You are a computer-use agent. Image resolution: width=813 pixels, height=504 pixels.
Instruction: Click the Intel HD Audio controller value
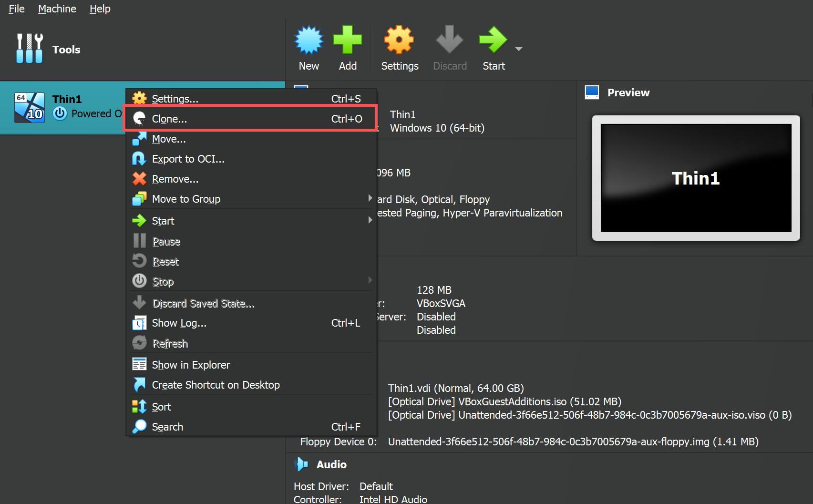pos(393,499)
